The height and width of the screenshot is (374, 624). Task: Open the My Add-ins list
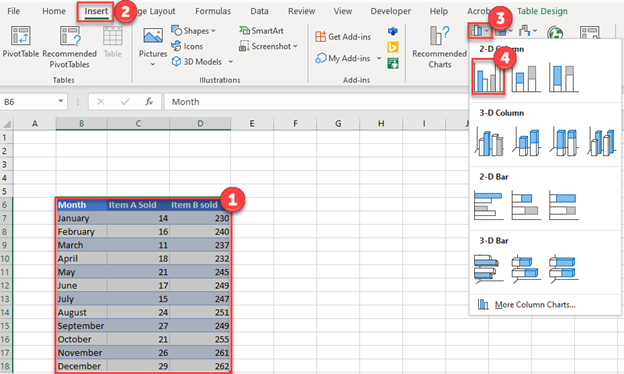pos(343,58)
